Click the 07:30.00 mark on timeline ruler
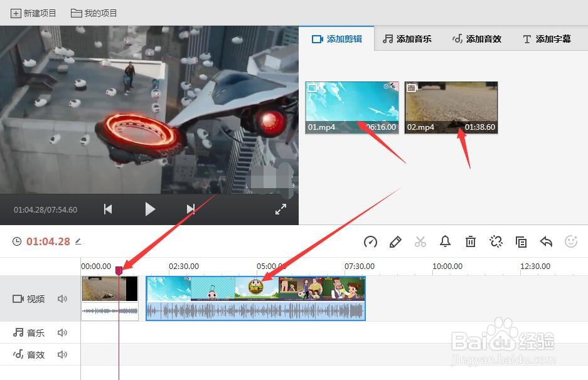This screenshot has width=588, height=380. (359, 266)
